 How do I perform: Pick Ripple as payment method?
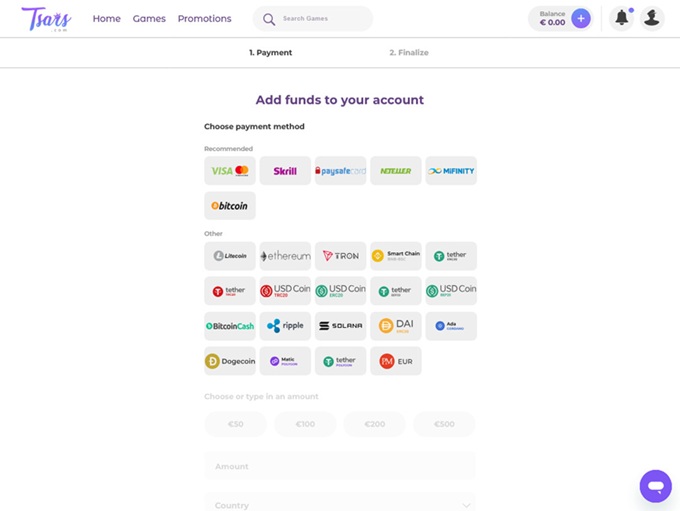[285, 326]
